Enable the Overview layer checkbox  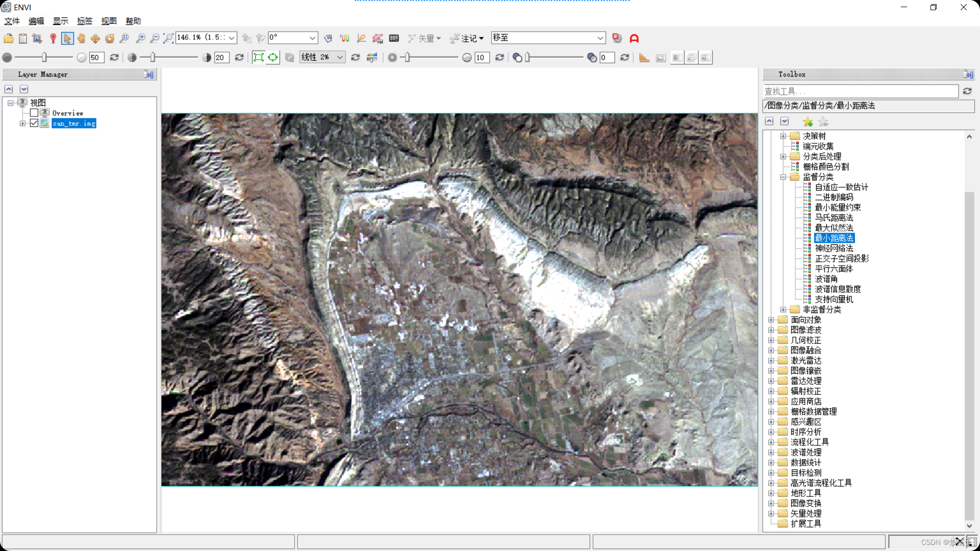click(34, 113)
